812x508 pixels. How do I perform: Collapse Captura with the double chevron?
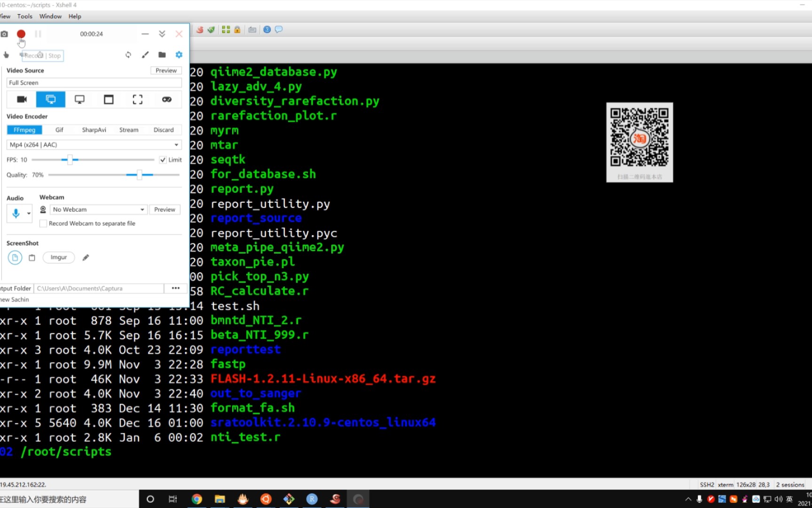coord(162,34)
